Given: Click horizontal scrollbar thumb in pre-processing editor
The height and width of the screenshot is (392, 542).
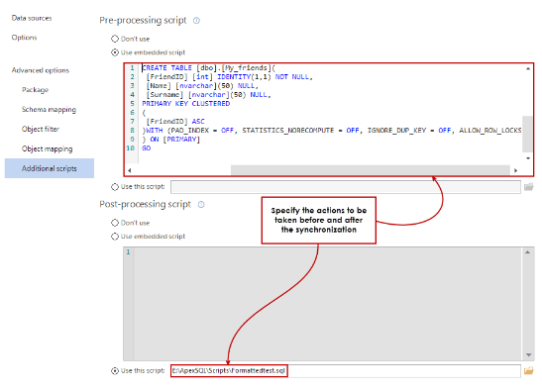Looking at the screenshot, I should [371, 170].
